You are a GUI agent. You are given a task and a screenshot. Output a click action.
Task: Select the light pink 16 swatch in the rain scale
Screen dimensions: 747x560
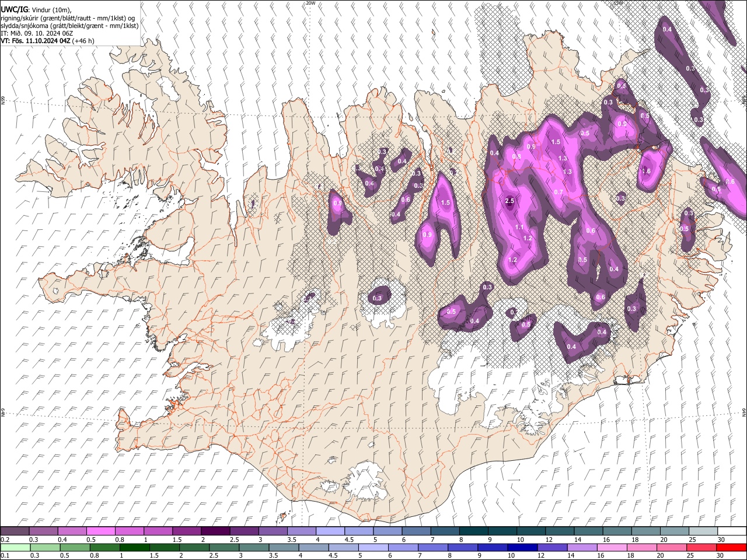coord(613,547)
